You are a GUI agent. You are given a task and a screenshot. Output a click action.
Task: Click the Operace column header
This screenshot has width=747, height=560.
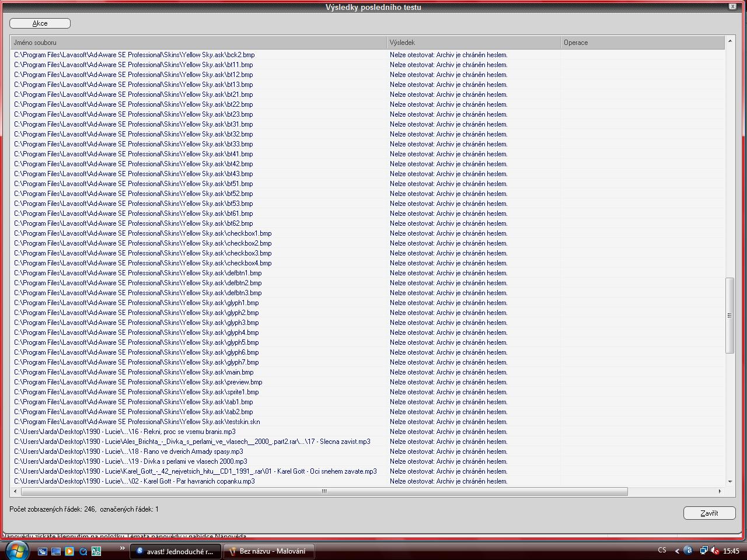click(642, 43)
